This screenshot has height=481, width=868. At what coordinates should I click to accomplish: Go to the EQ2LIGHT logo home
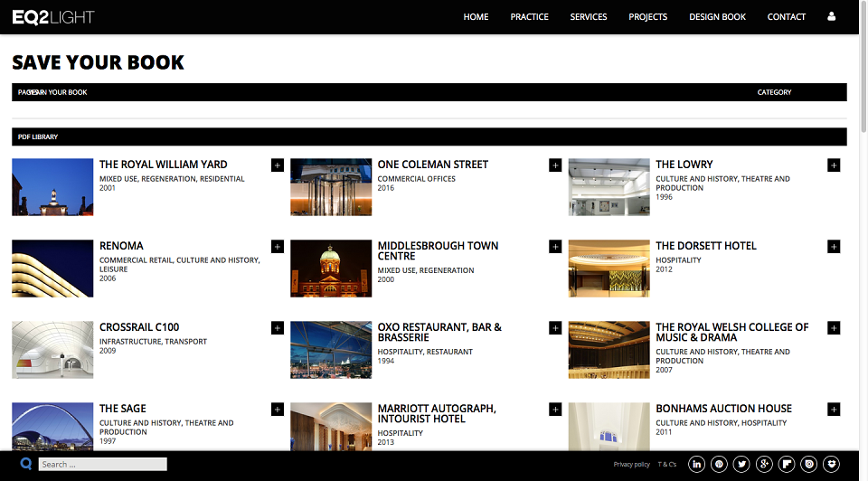pyautogui.click(x=53, y=17)
